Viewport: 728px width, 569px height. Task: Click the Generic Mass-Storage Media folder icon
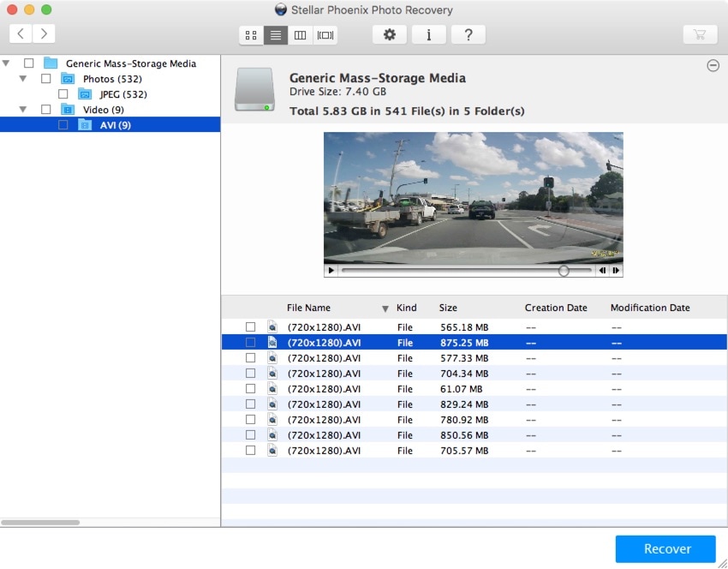(51, 63)
